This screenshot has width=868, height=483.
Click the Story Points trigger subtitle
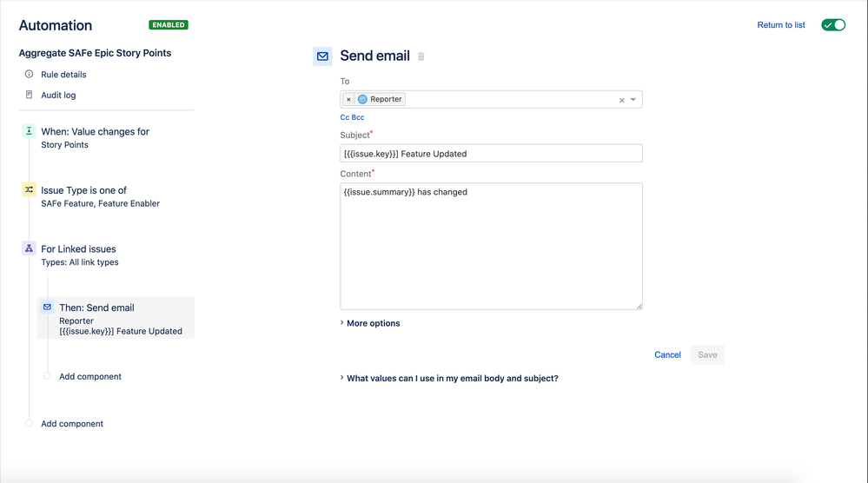(64, 145)
